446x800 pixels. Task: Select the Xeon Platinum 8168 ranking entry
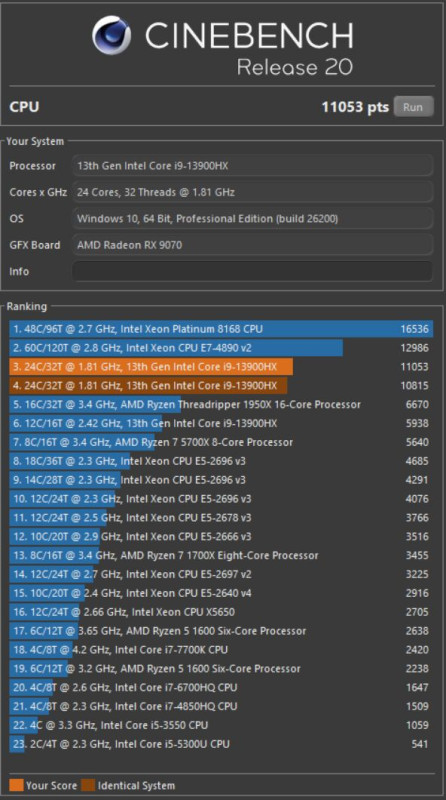pos(221,329)
